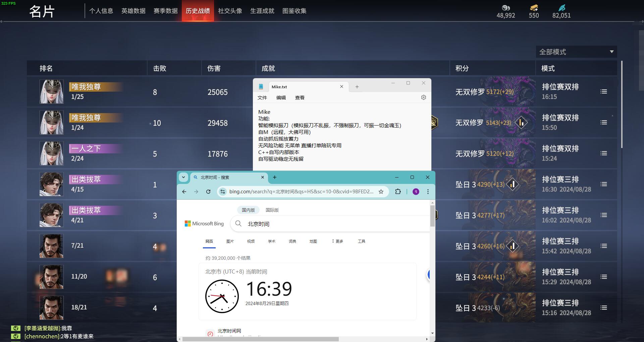The width and height of the screenshot is (644, 342).
Task: Expand the 更多 menu in Bing results
Action: tap(337, 241)
